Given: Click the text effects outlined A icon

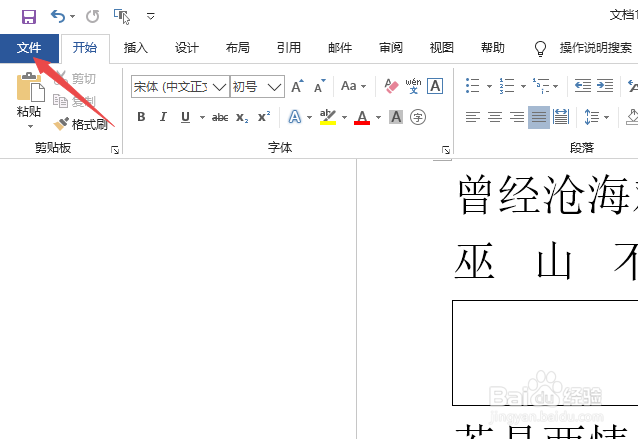Looking at the screenshot, I should coord(295,117).
